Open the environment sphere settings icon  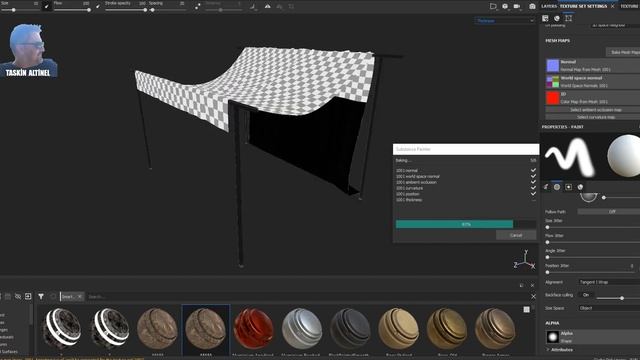tap(505, 6)
